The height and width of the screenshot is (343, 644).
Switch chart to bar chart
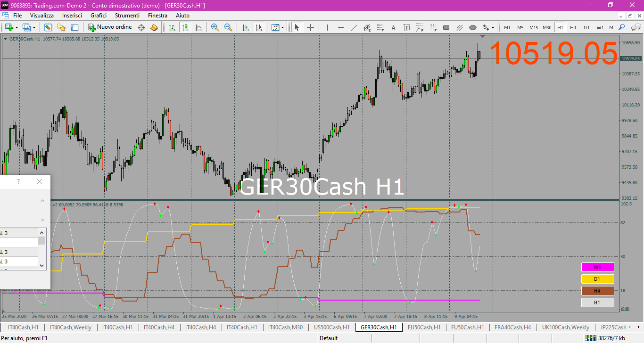click(173, 27)
